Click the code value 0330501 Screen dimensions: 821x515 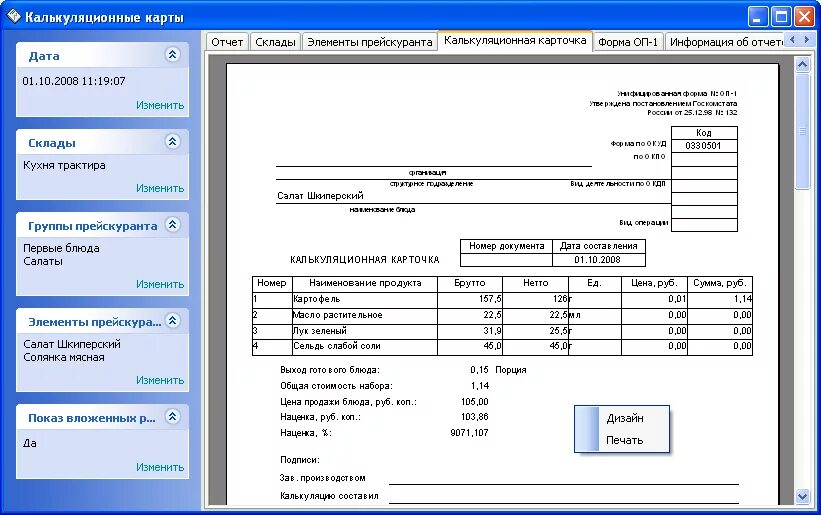[x=703, y=146]
